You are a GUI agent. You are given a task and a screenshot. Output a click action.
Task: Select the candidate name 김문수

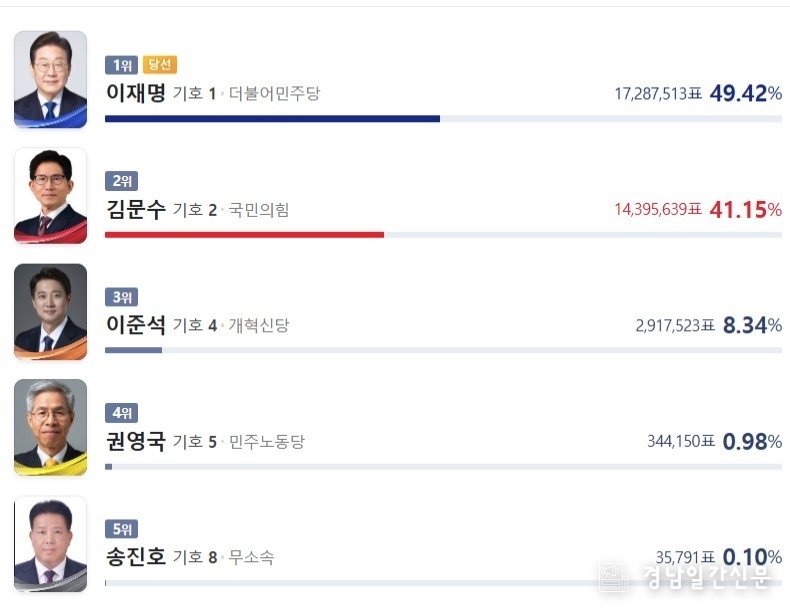pyautogui.click(x=136, y=209)
